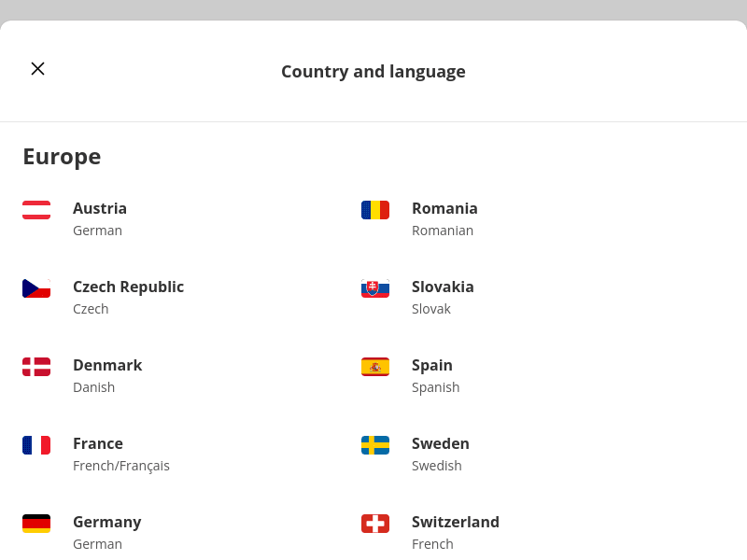Select Austria country name
747x560 pixels.
(x=100, y=208)
